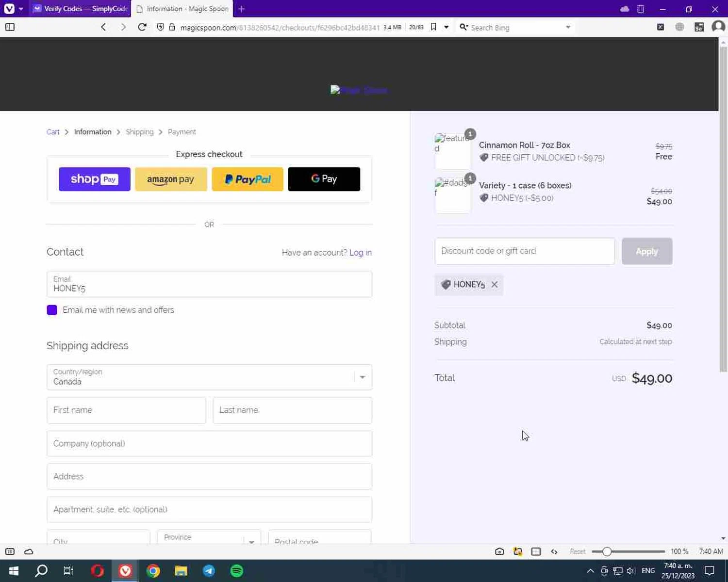Image resolution: width=728 pixels, height=582 pixels.
Task: Open Opera from the taskbar
Action: tap(98, 571)
